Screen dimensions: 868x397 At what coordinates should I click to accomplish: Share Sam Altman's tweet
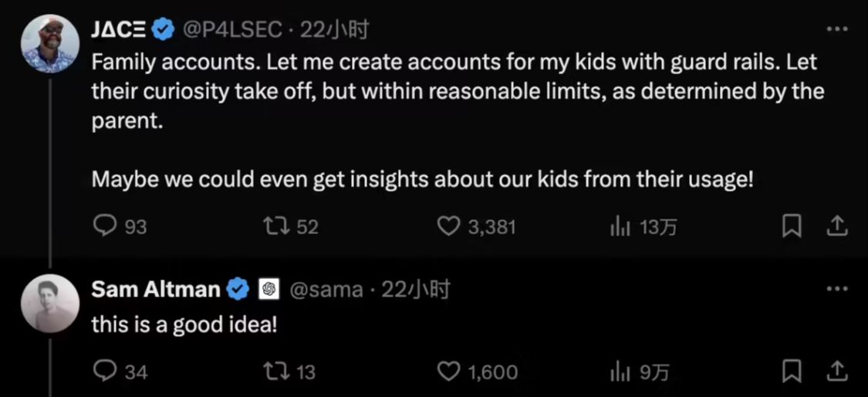coord(837,372)
